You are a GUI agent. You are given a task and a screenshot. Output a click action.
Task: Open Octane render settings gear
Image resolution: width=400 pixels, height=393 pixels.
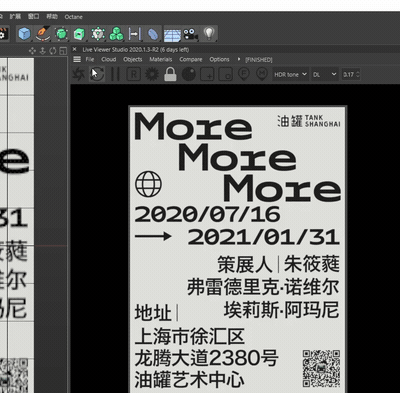pos(152,74)
